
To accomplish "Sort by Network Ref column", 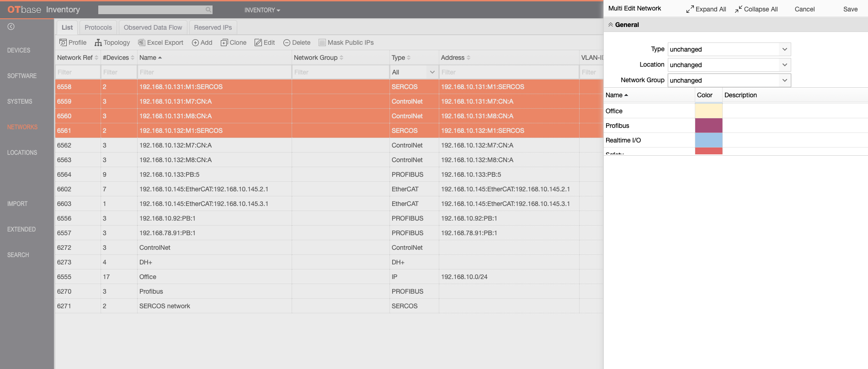I will pos(77,58).
